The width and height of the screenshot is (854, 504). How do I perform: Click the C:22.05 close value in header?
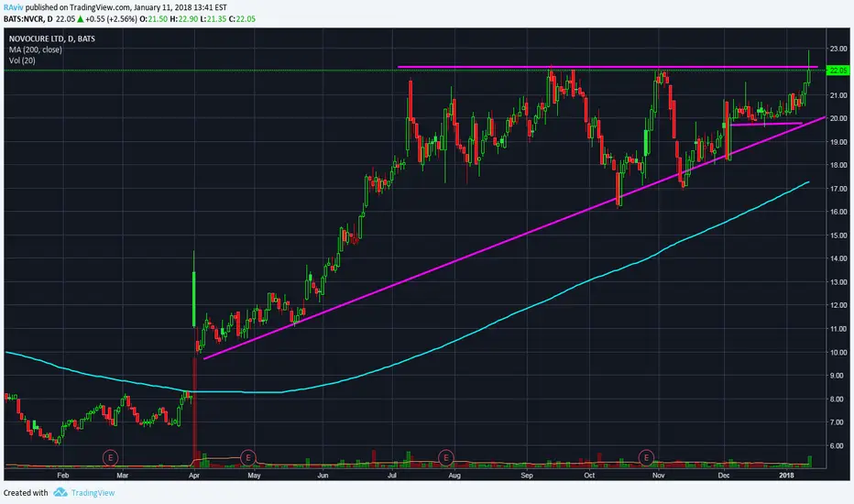pos(242,18)
